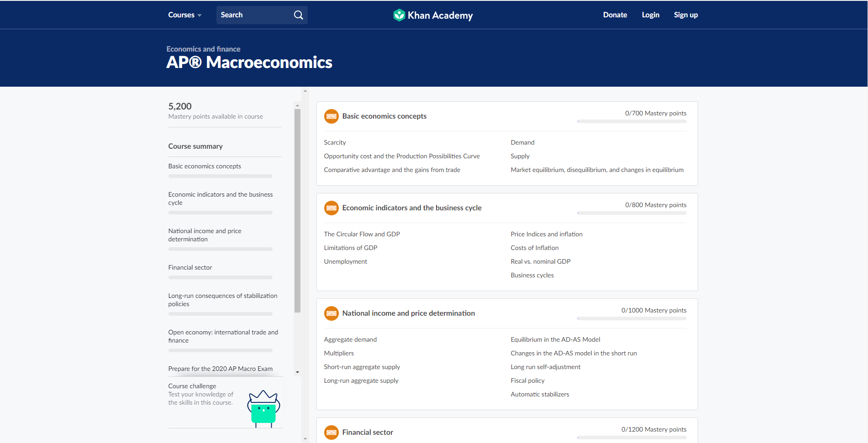Click the Financial sector unit icon

tap(331, 433)
